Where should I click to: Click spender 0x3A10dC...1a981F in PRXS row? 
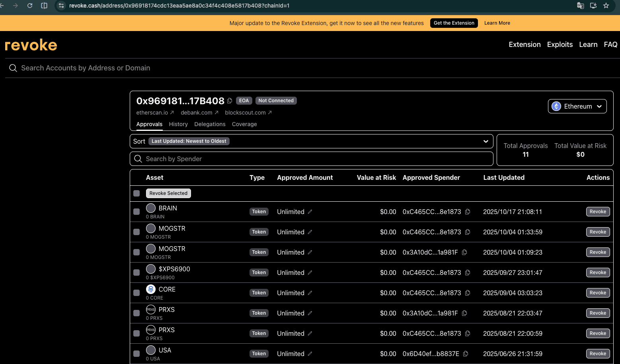[430, 313]
